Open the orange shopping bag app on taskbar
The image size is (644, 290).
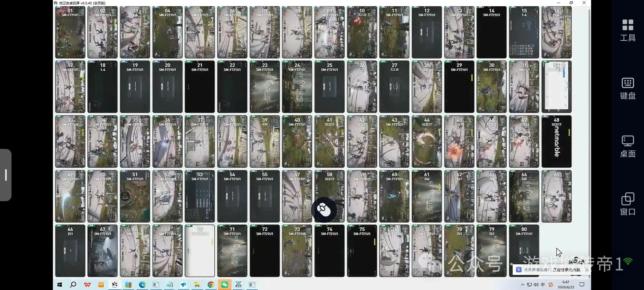[x=101, y=284]
